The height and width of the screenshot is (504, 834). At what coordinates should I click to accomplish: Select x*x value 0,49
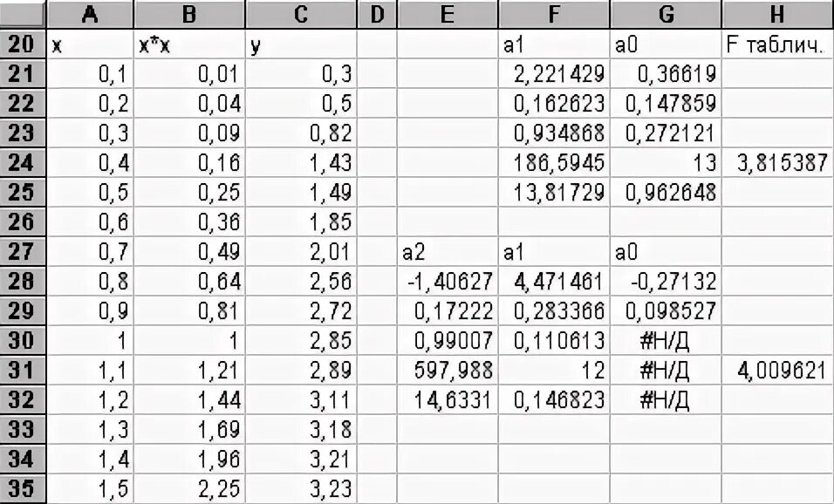[189, 251]
